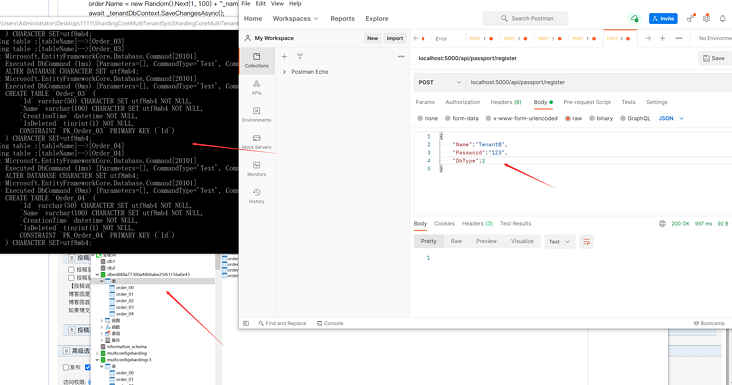Open the File menu
This screenshot has width=732, height=385.
pyautogui.click(x=246, y=4)
